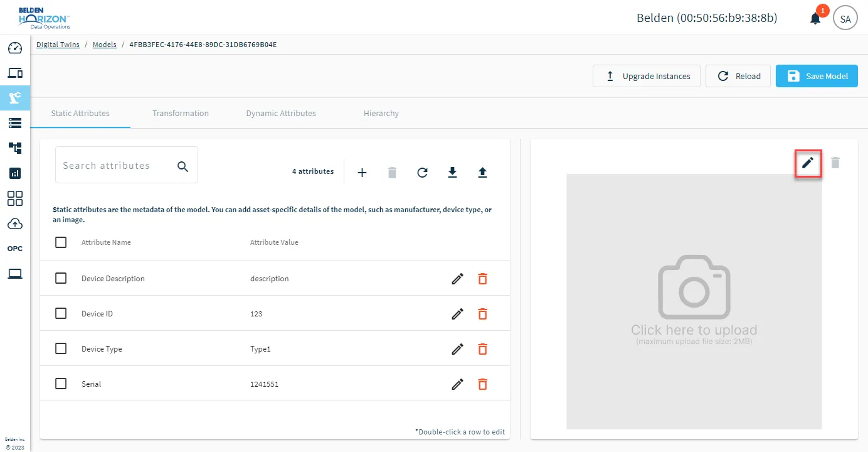Open the four-squares grid icon in sidebar
Image resolution: width=868 pixels, height=452 pixels.
coord(15,198)
